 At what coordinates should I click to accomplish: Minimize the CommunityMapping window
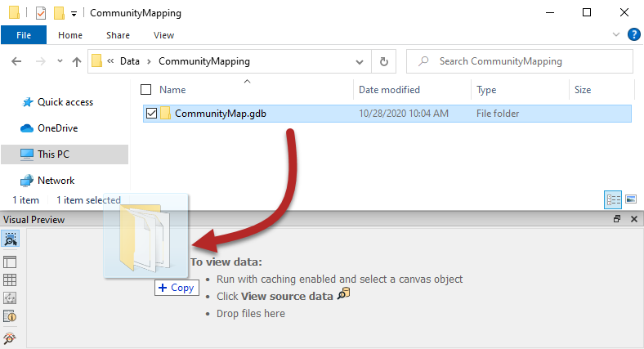point(550,13)
